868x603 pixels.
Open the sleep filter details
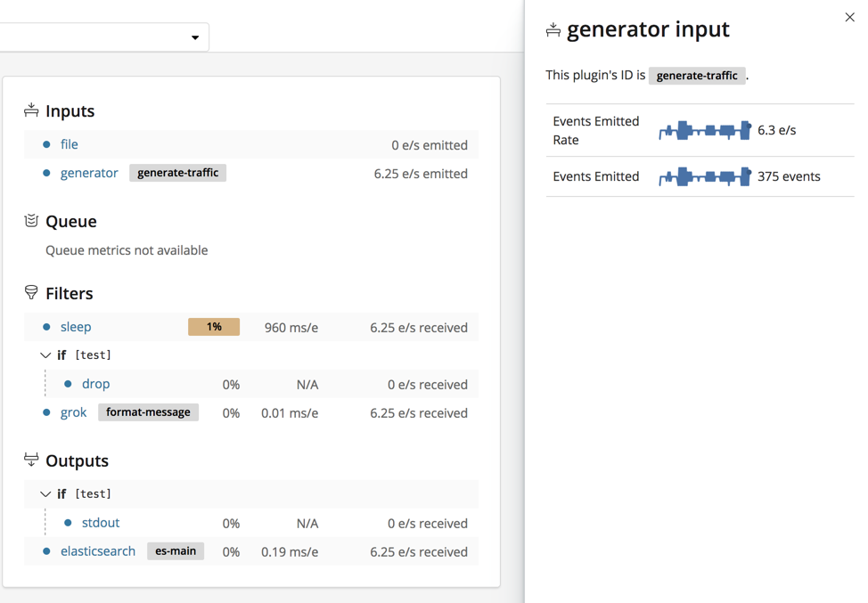click(76, 326)
